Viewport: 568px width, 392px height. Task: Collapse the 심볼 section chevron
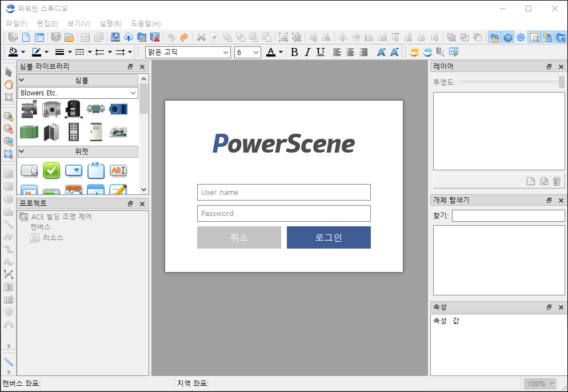coord(22,80)
